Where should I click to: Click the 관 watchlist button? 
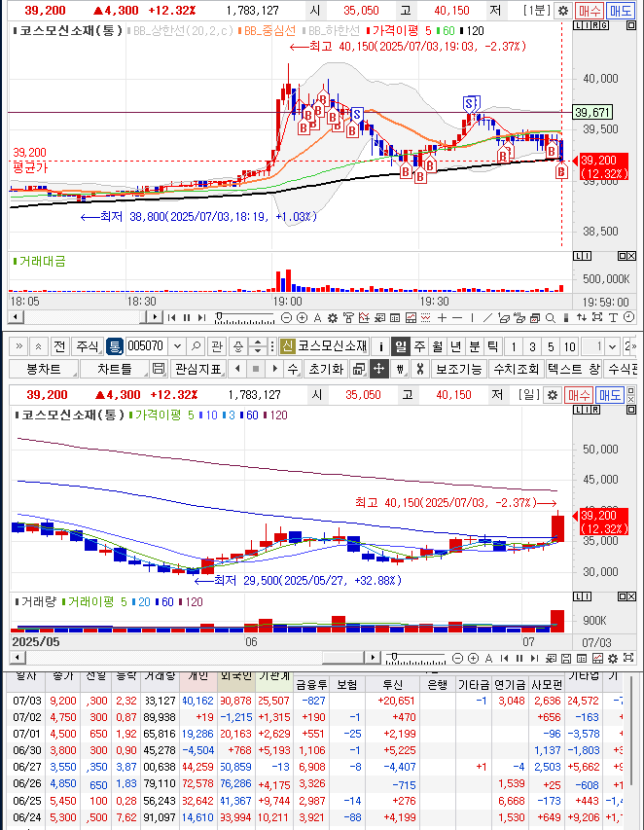(216, 346)
